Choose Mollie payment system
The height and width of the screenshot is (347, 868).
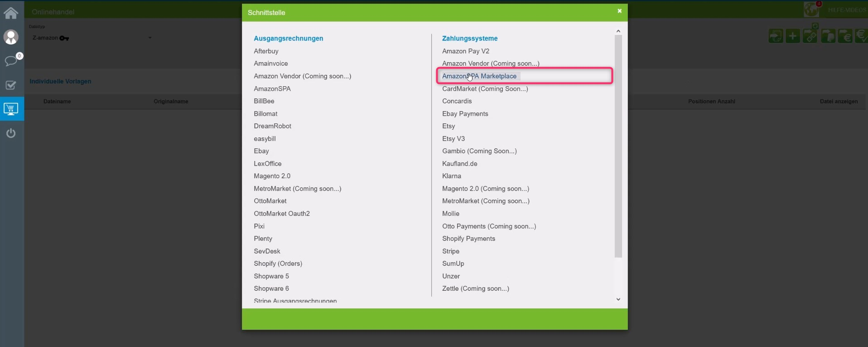451,214
